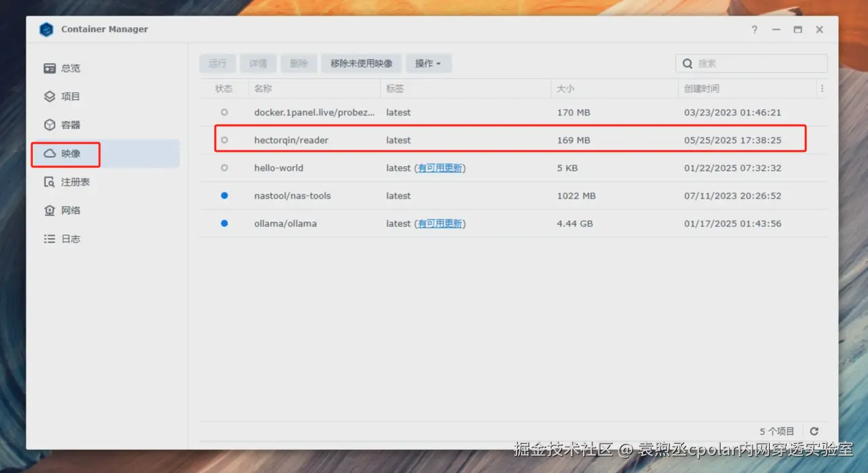Screen dimensions: 868x473
Task: Click the search magnifier icon
Action: click(687, 64)
